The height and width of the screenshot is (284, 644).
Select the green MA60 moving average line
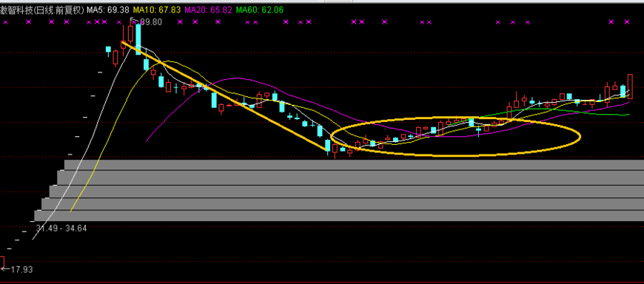pos(554,111)
